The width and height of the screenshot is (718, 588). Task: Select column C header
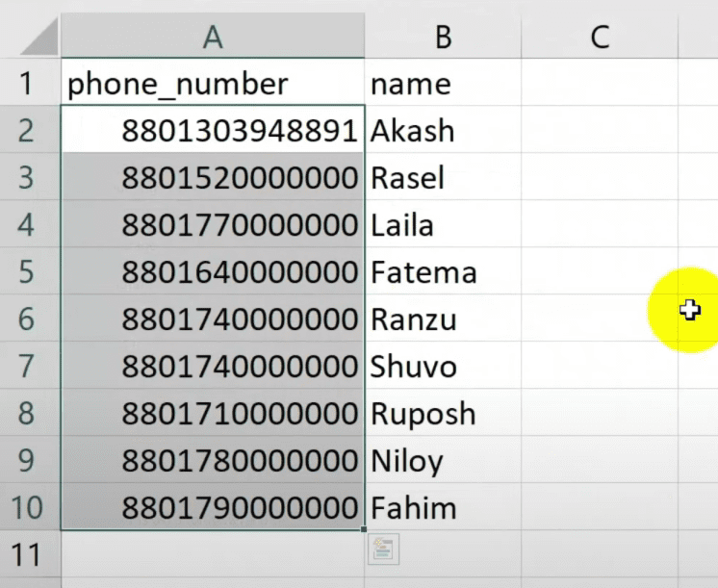point(599,37)
